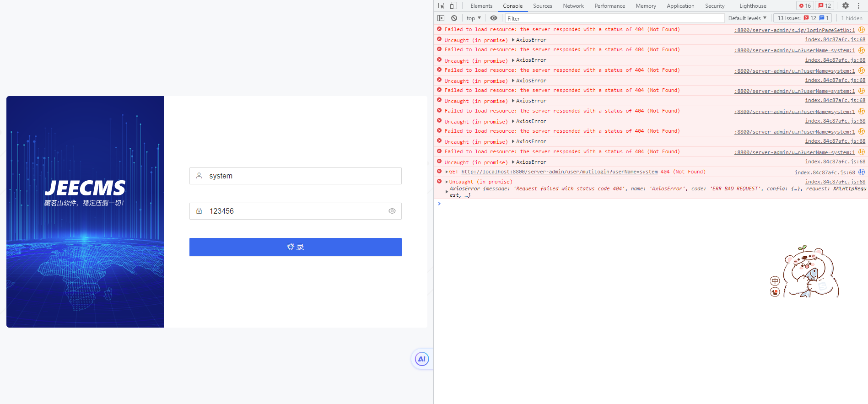Expand the AxiosError just below the loginPageSetUp error

tap(513, 40)
